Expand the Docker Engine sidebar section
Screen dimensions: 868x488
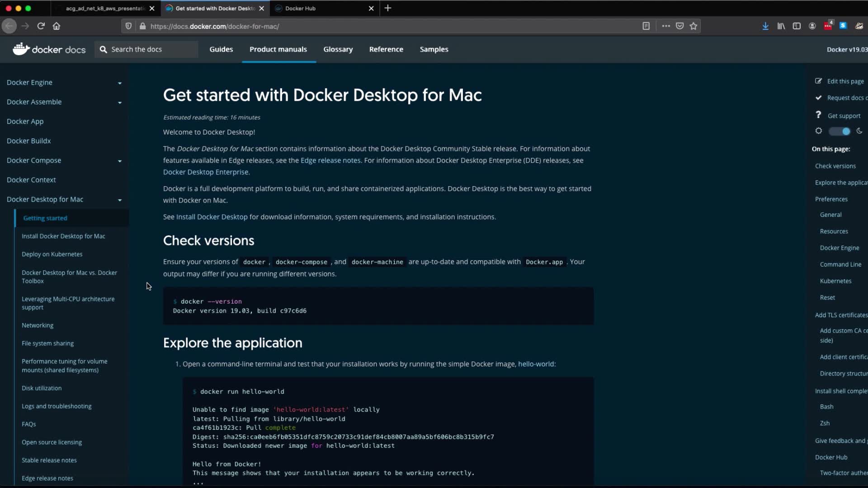[x=119, y=83]
